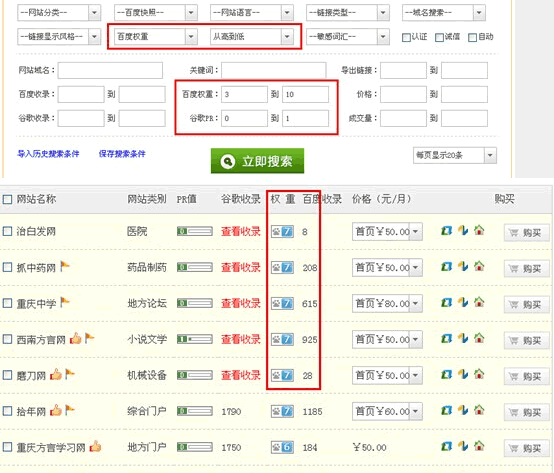Click the orange flag icon beside 抓中药网
This screenshot has height=473, width=554.
(65, 266)
